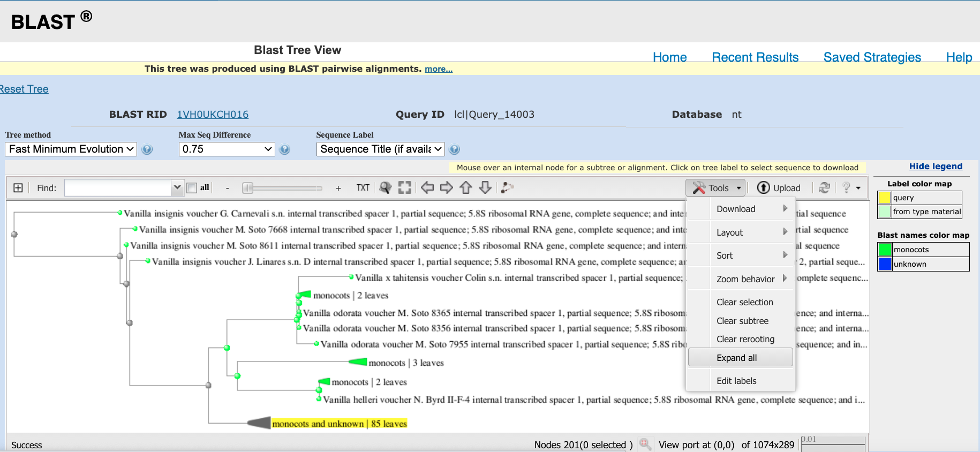Viewport: 980px width, 452px height.
Task: Click the zoom slider handle
Action: pyautogui.click(x=247, y=188)
